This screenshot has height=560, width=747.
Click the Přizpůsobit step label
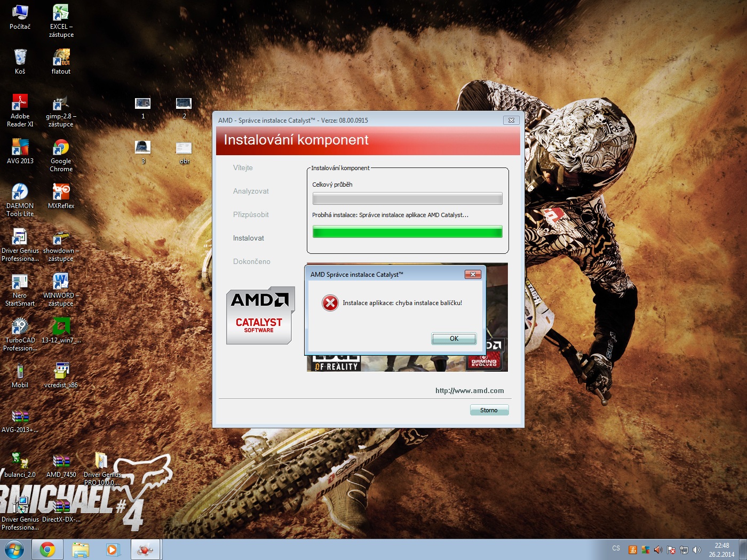pos(251,214)
